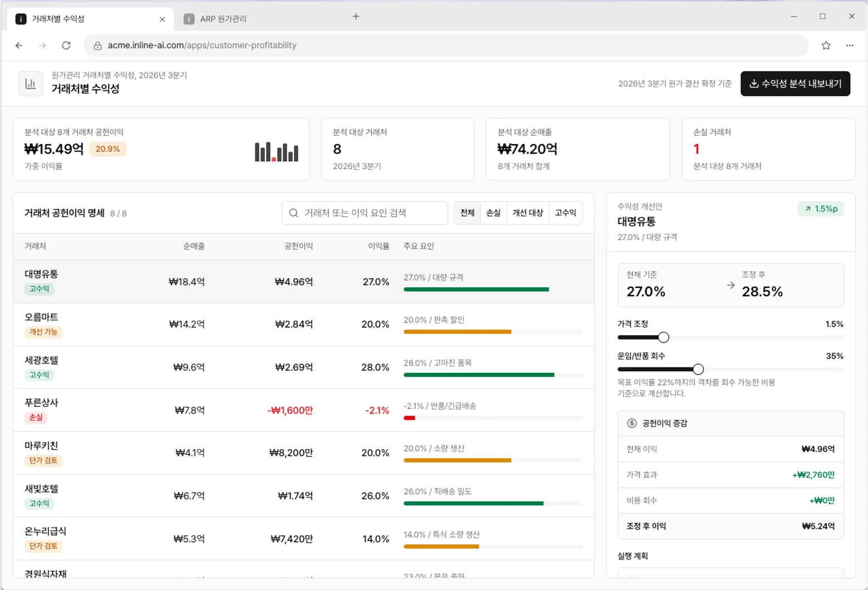Click the 이익률 column header

click(x=378, y=246)
